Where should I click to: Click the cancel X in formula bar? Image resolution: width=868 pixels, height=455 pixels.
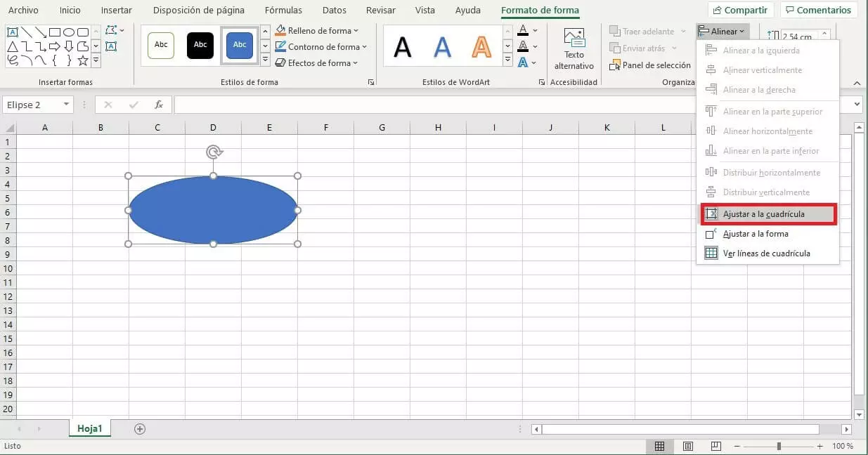click(108, 105)
